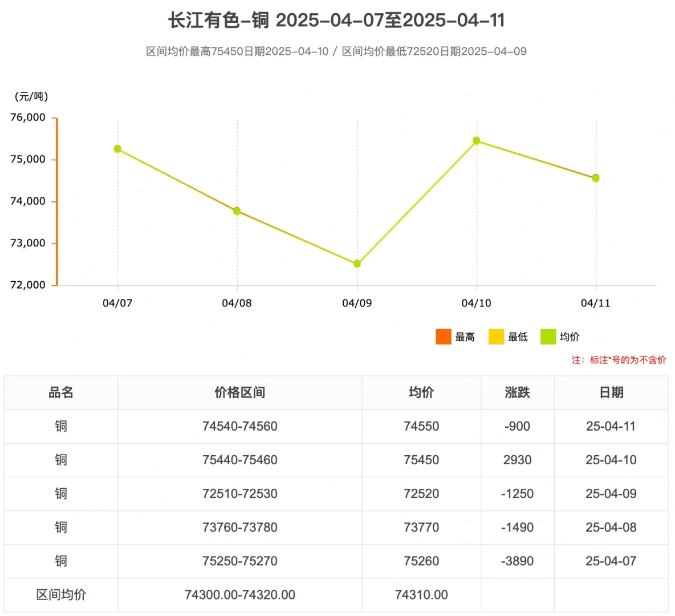Image resolution: width=675 pixels, height=616 pixels.
Task: Select the 04/07 data point on the chart
Action: point(118,148)
